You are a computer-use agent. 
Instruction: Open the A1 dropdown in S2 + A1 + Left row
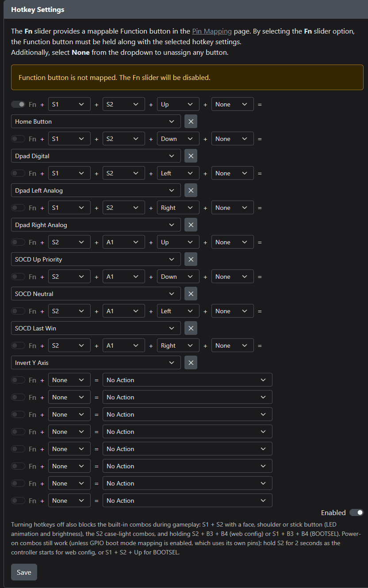[124, 311]
